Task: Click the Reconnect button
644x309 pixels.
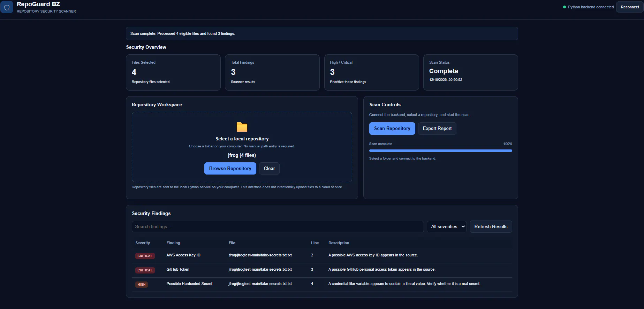Action: (x=630, y=7)
